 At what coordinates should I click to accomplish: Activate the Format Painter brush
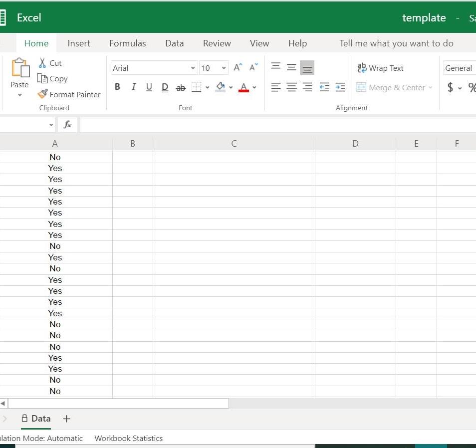tap(42, 94)
